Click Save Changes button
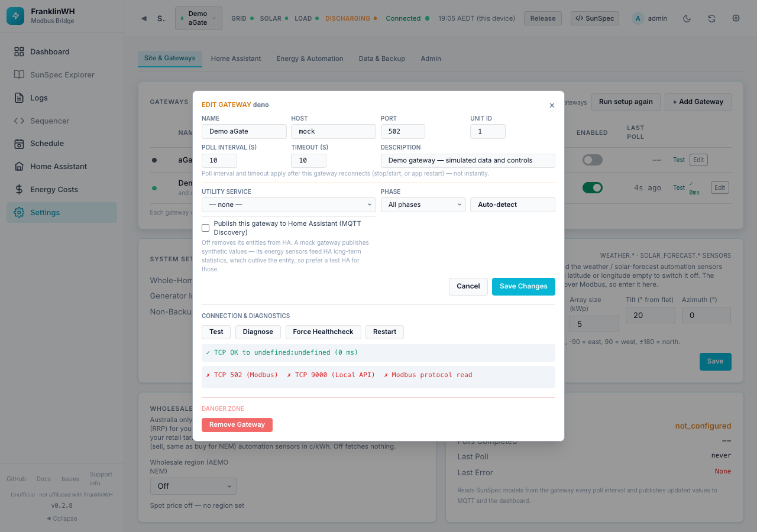757x532 pixels. (523, 286)
